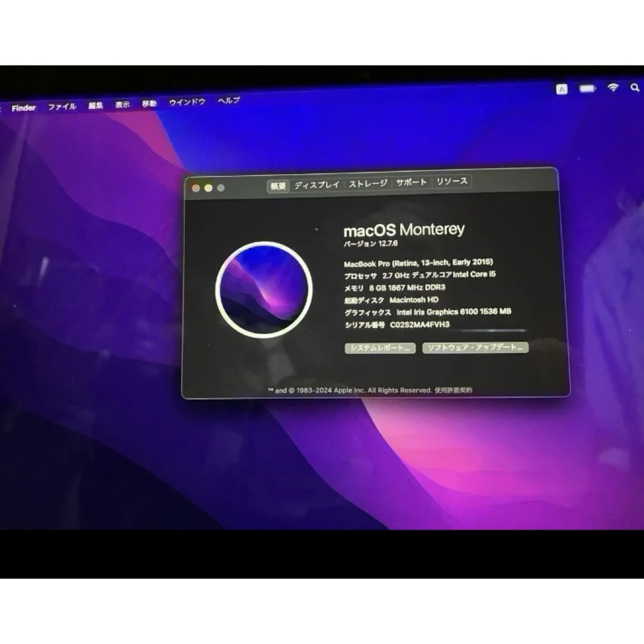Switch to the ストレージ tab
644x644 pixels.
click(x=368, y=184)
